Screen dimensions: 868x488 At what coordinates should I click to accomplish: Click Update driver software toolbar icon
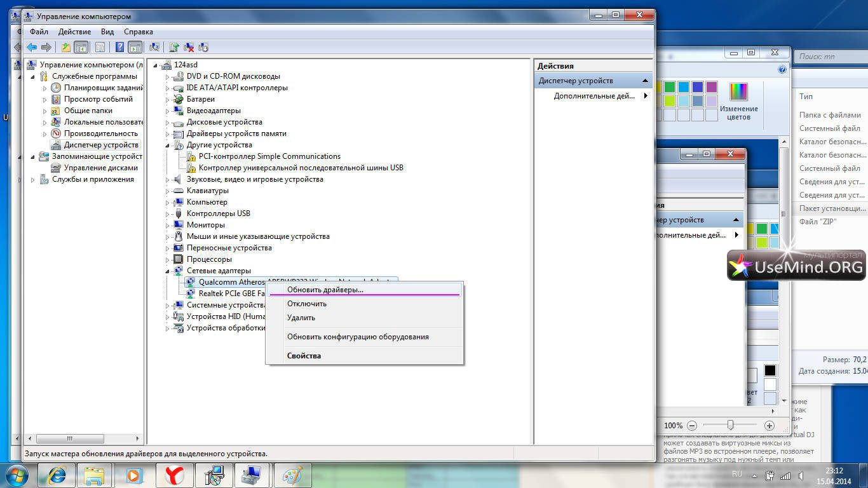tap(174, 47)
